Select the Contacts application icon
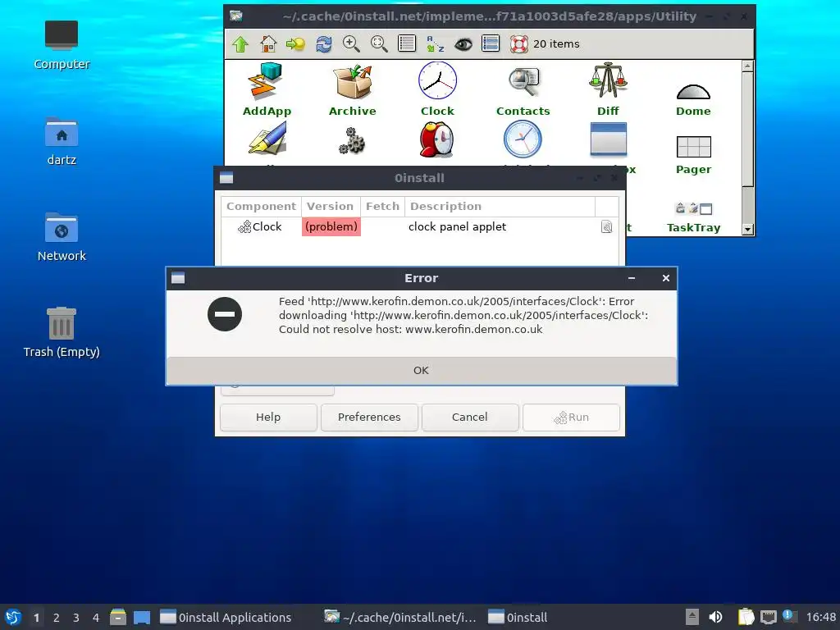 point(523,89)
